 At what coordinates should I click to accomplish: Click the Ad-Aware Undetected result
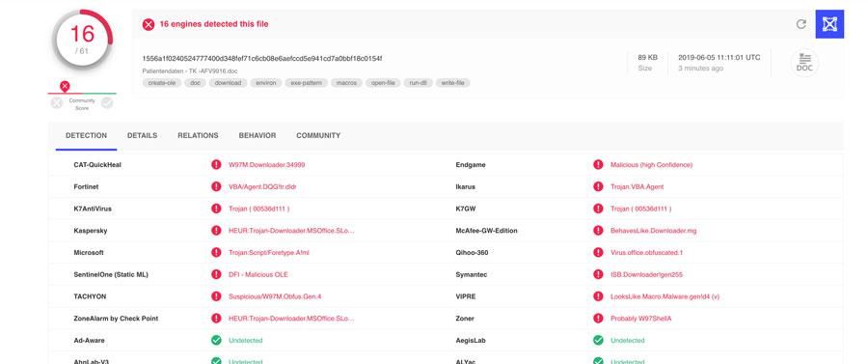[x=245, y=340]
